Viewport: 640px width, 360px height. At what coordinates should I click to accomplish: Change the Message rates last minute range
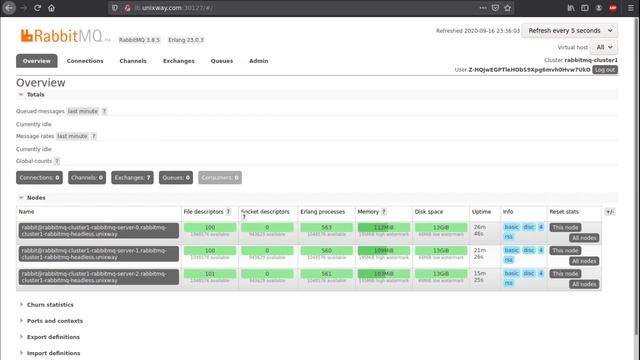tap(72, 136)
